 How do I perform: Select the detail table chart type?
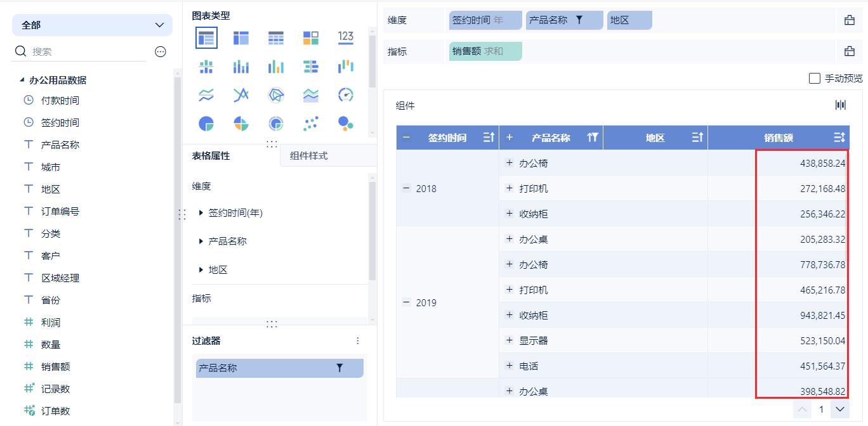coord(276,37)
